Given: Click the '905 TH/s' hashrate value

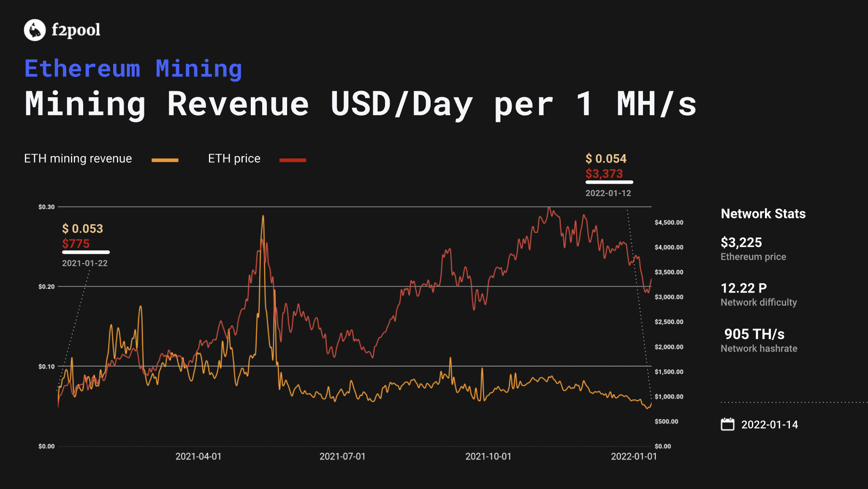Looking at the screenshot, I should click(x=754, y=334).
